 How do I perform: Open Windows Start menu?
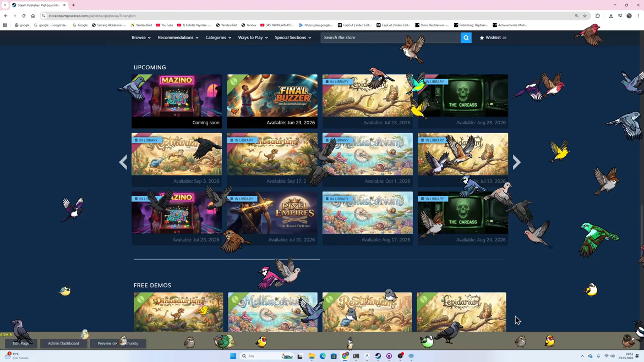tap(233, 356)
